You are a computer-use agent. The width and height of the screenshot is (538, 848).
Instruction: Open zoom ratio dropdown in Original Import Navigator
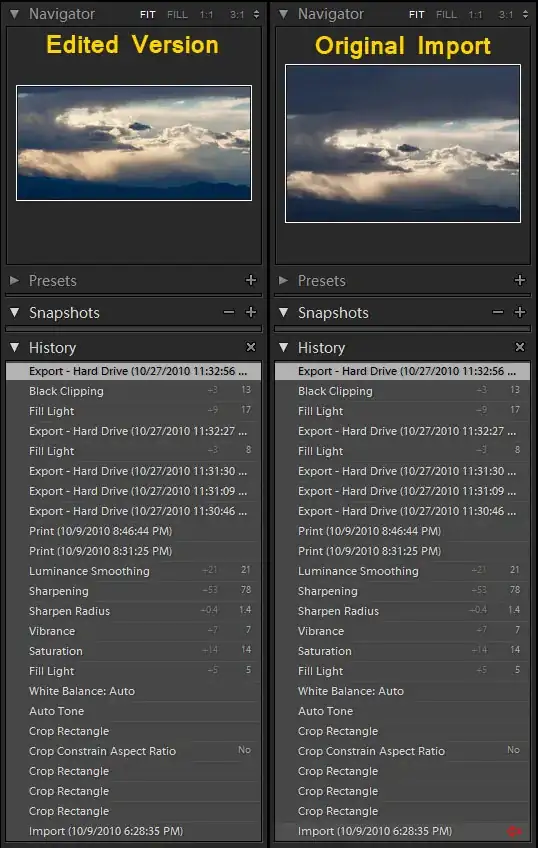click(525, 15)
